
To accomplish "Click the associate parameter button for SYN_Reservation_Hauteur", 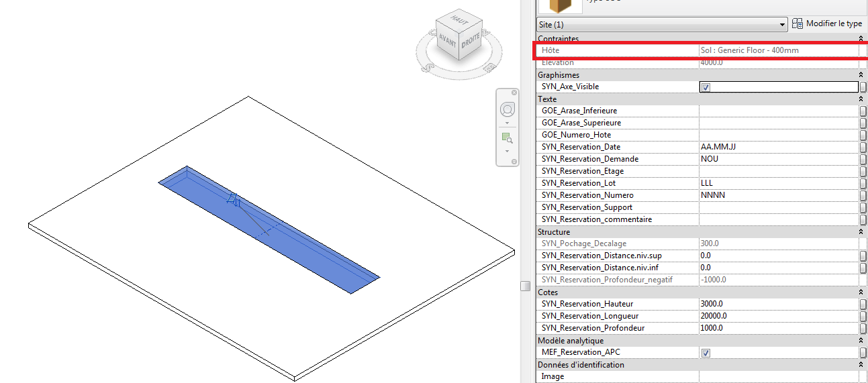I will pyautogui.click(x=863, y=304).
